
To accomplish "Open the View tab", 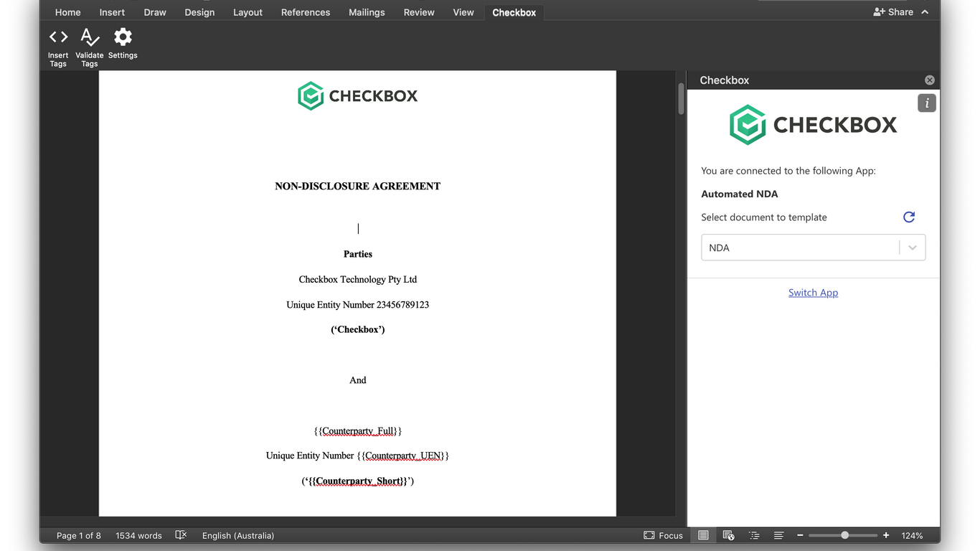I will pyautogui.click(x=463, y=12).
